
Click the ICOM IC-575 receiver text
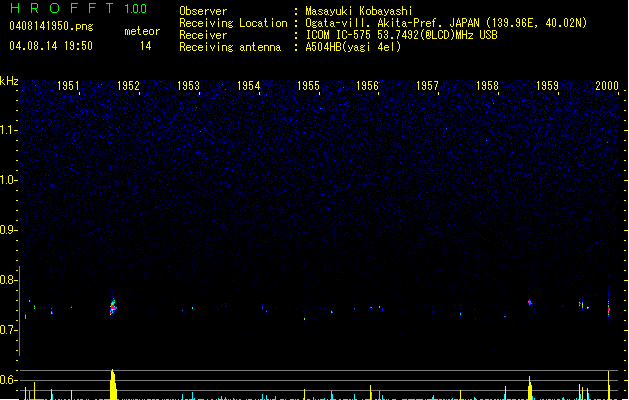pos(401,35)
